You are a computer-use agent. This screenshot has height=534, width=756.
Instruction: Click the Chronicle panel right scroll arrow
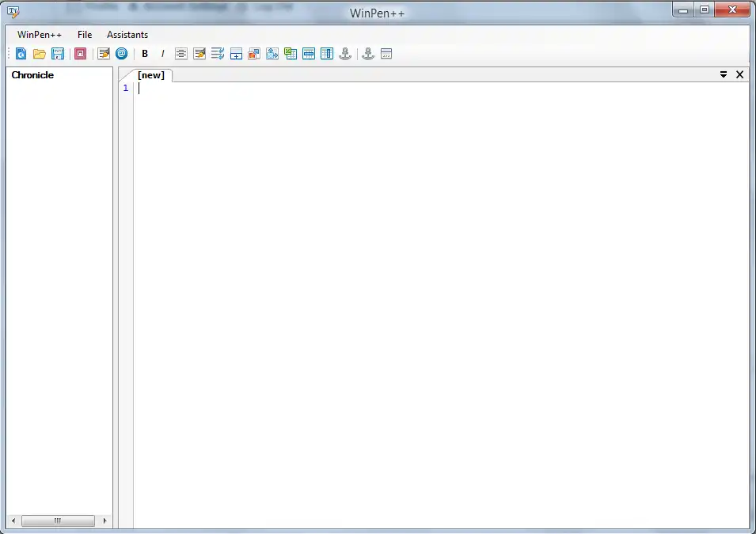104,521
